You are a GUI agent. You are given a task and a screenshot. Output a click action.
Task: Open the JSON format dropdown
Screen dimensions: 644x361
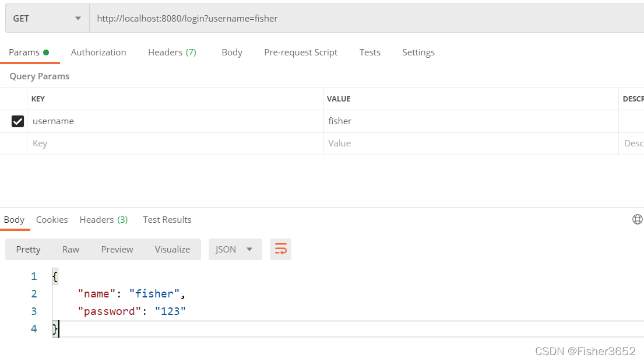(x=235, y=250)
